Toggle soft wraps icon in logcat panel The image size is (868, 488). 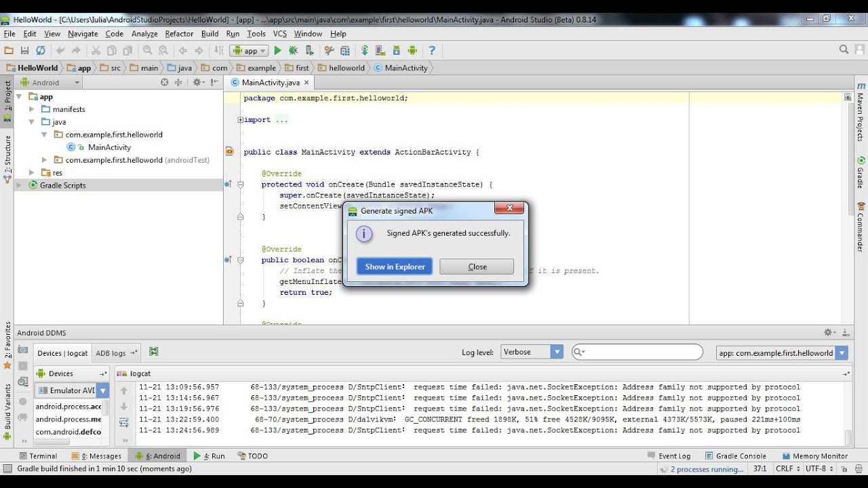[123, 422]
